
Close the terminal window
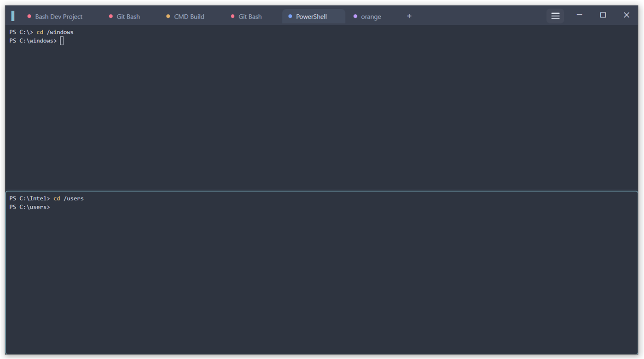(x=626, y=15)
